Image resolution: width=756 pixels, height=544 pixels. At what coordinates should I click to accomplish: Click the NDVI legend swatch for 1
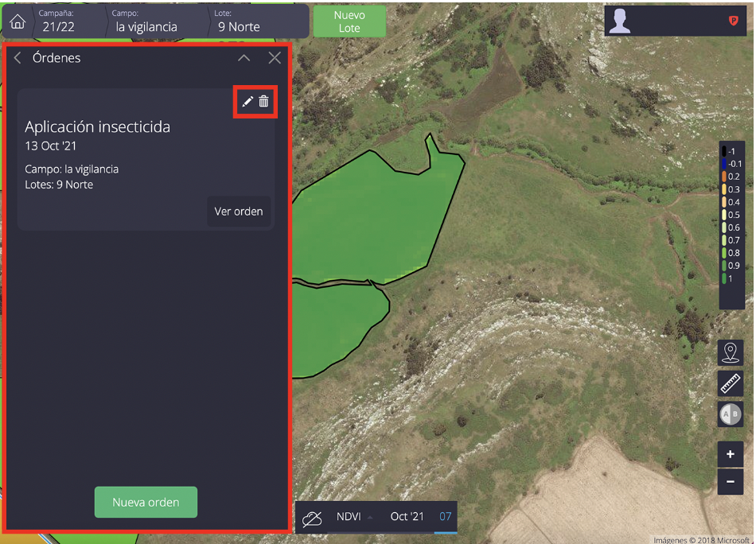pos(724,278)
